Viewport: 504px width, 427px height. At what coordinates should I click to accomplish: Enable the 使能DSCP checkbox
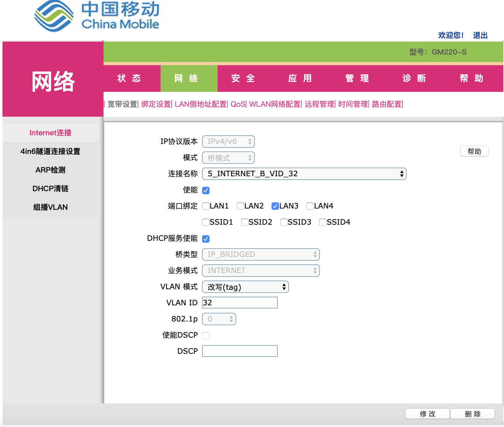click(x=206, y=335)
